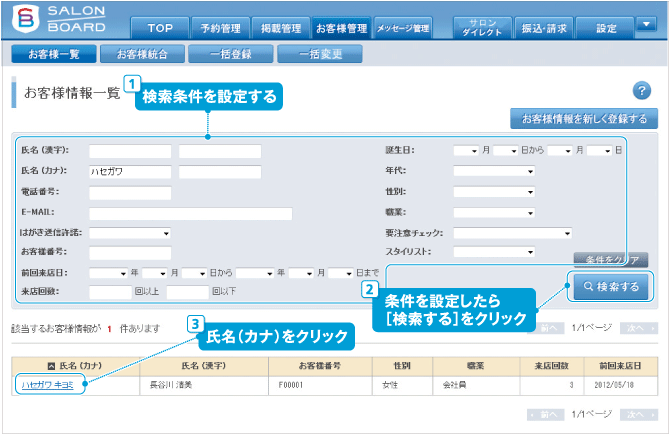Open the はがき送信許諾 dropdown
Viewport: 670px width, 440px height.
[130, 233]
